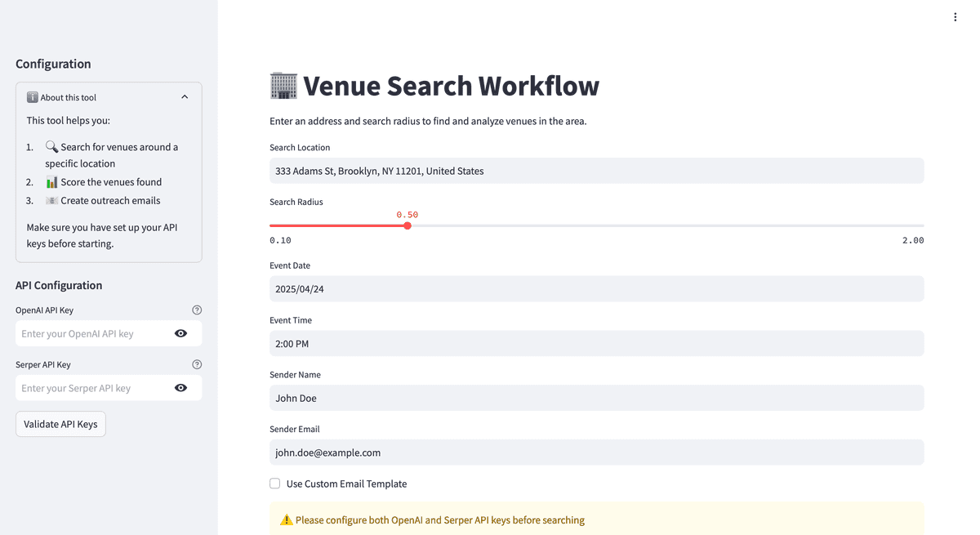Click the Validate API Keys button
The height and width of the screenshot is (535, 980).
click(x=60, y=424)
